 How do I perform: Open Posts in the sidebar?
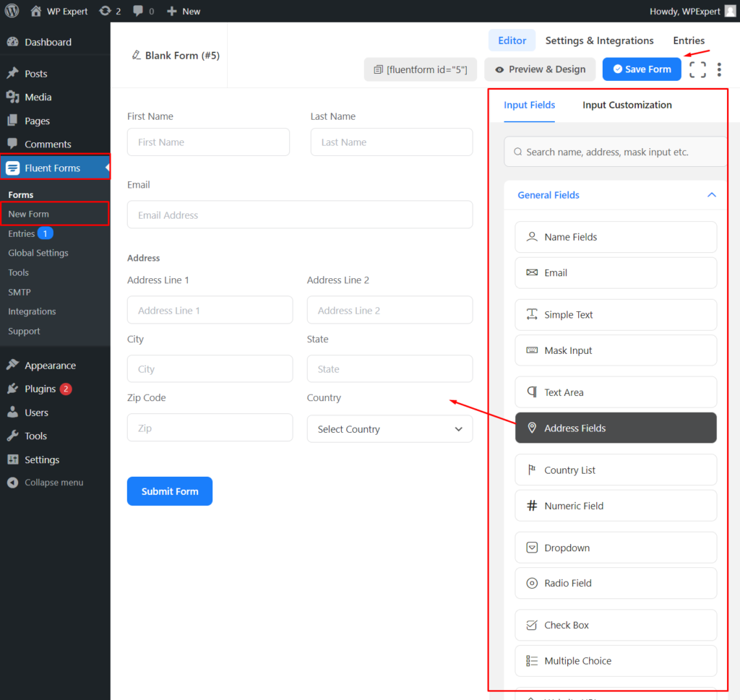point(55,74)
